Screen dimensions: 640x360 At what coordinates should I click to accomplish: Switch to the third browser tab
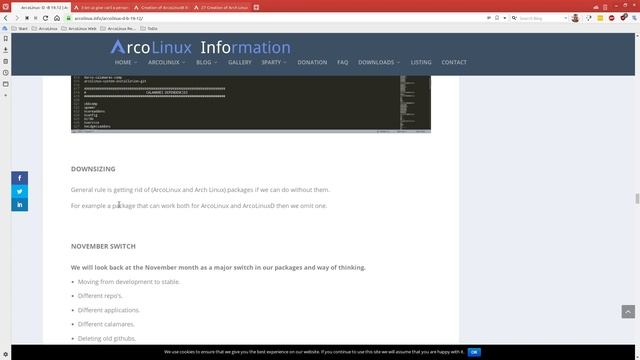(161, 7)
